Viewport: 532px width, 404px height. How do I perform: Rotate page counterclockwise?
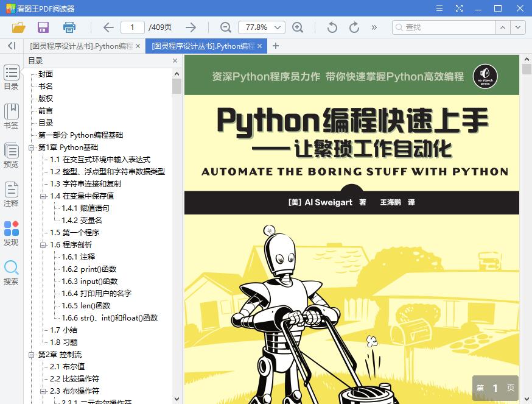[x=332, y=27]
